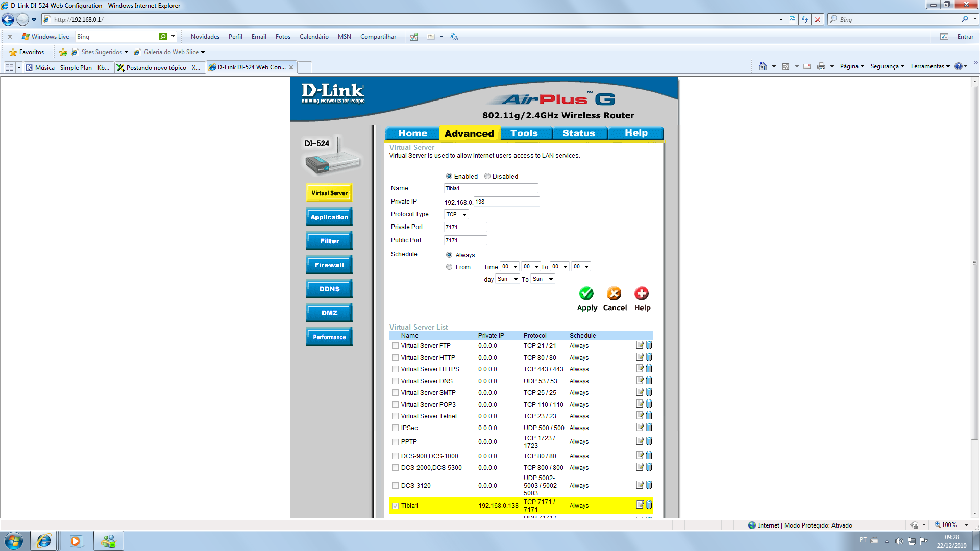This screenshot has width=980, height=551.
Task: Click the Private Port input field
Action: (465, 227)
